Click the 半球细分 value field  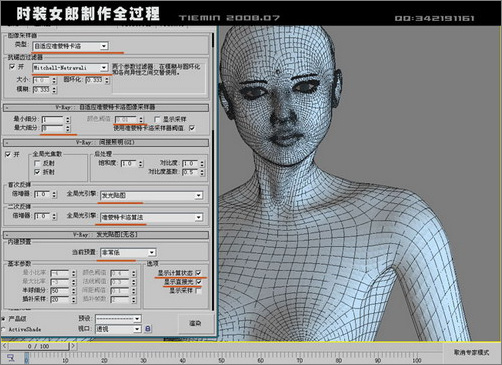click(x=59, y=291)
